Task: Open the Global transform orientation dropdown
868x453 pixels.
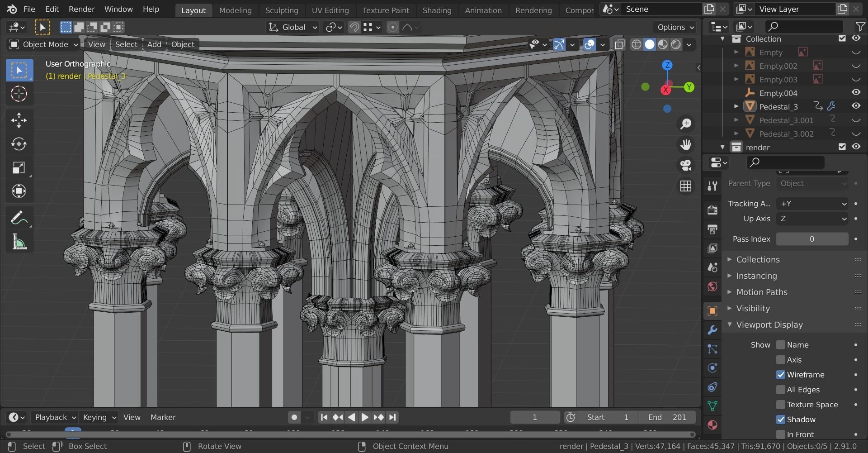Action: point(293,27)
